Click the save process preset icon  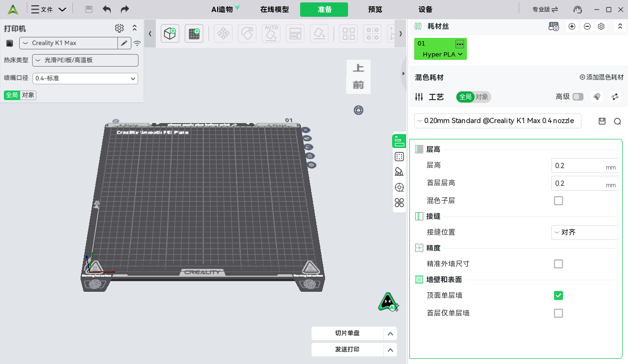pos(602,121)
